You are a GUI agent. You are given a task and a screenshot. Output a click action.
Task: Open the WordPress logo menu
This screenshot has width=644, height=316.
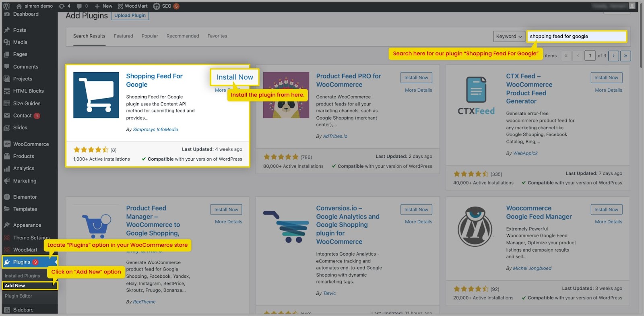tap(6, 6)
